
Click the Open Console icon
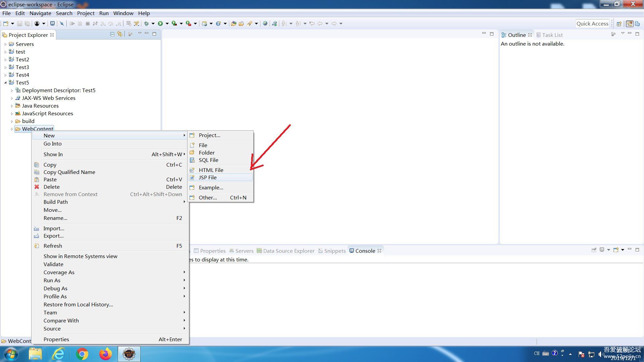(616, 250)
